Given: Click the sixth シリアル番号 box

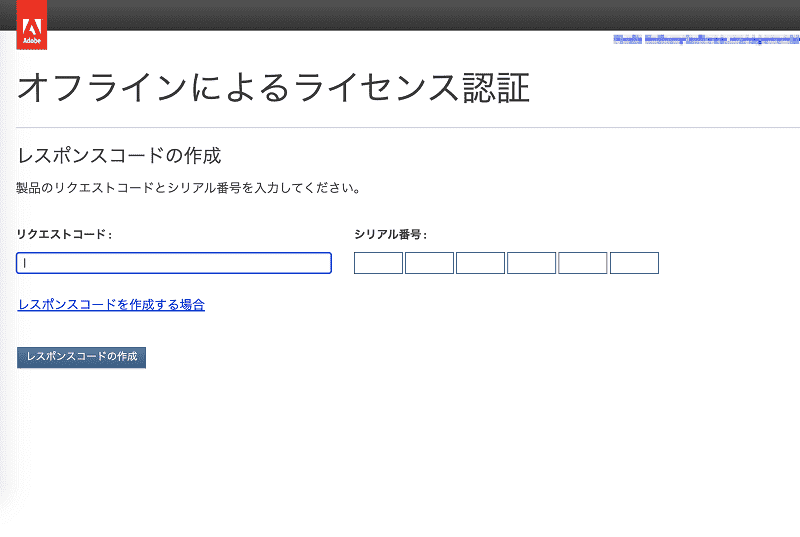Looking at the screenshot, I should (634, 263).
